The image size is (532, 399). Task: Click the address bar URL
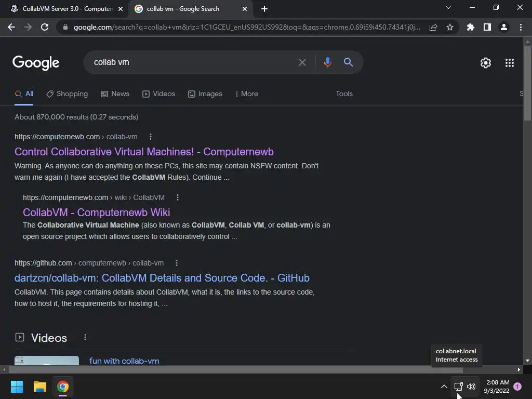(x=247, y=27)
